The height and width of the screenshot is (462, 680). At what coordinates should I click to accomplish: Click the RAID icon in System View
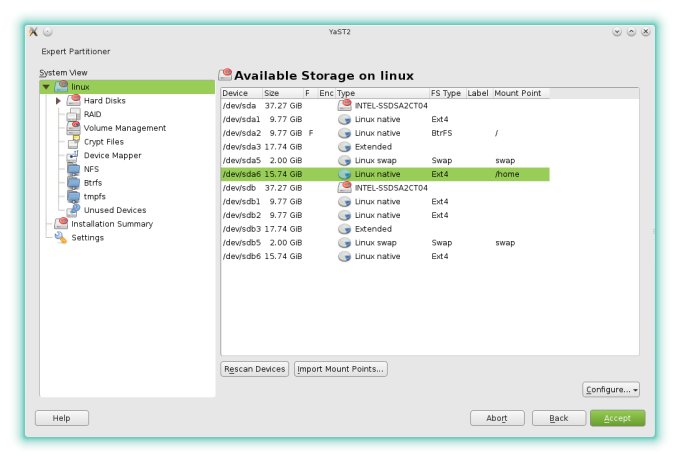[x=74, y=114]
